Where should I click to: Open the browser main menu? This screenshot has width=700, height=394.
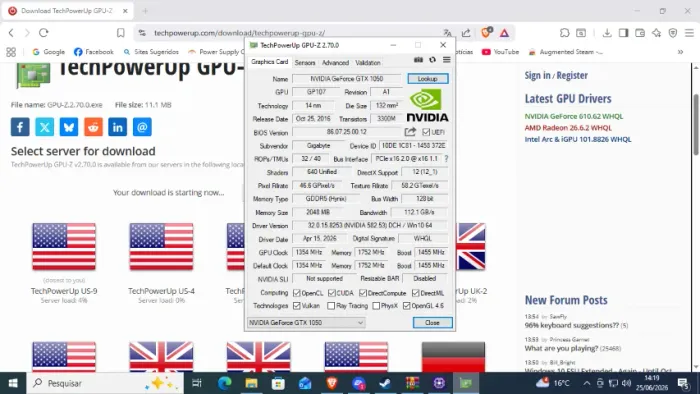click(689, 33)
